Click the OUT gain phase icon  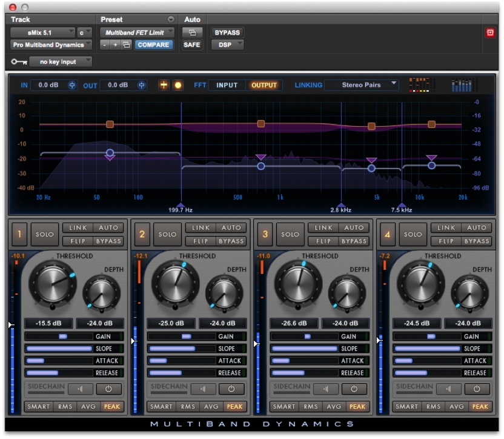(x=141, y=85)
